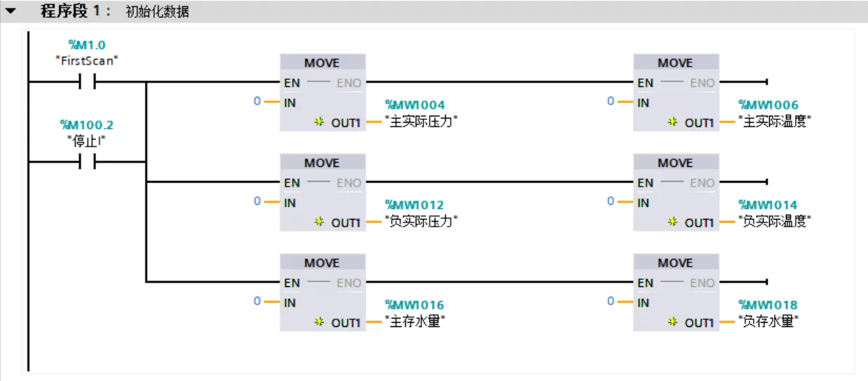Click the OUT1 star icon for 负实际温度
The image size is (868, 381).
pos(673,222)
